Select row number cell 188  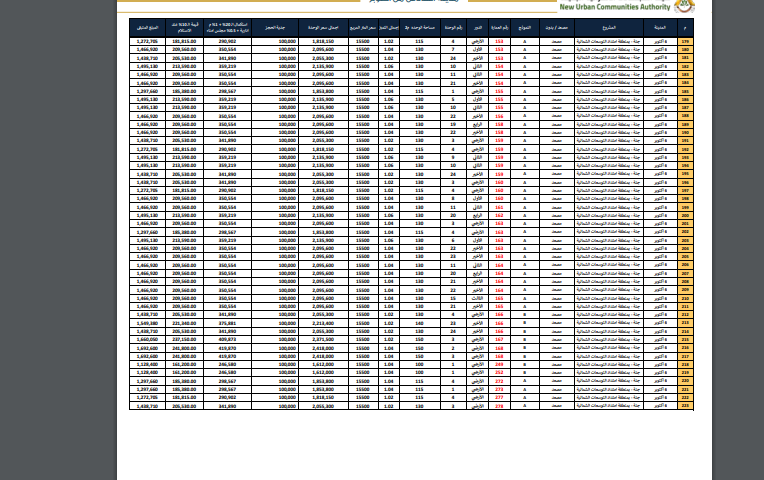(x=685, y=116)
